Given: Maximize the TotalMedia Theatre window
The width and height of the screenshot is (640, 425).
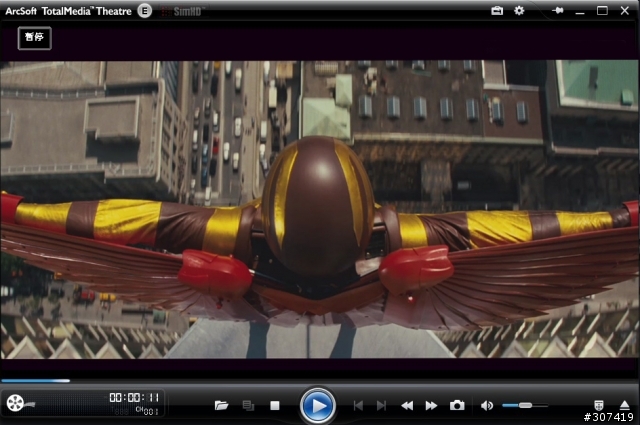Looking at the screenshot, I should click(x=602, y=11).
